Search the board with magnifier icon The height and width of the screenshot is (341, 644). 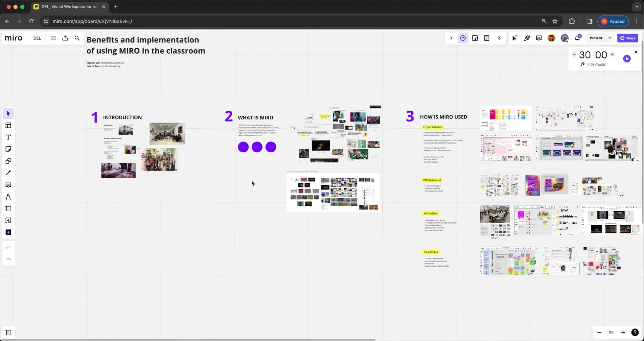point(77,38)
